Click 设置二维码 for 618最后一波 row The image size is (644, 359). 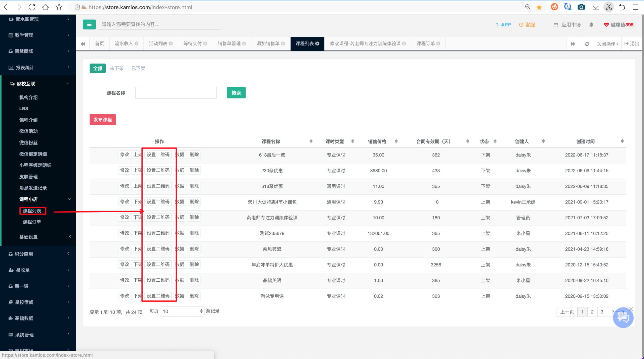pyautogui.click(x=158, y=155)
